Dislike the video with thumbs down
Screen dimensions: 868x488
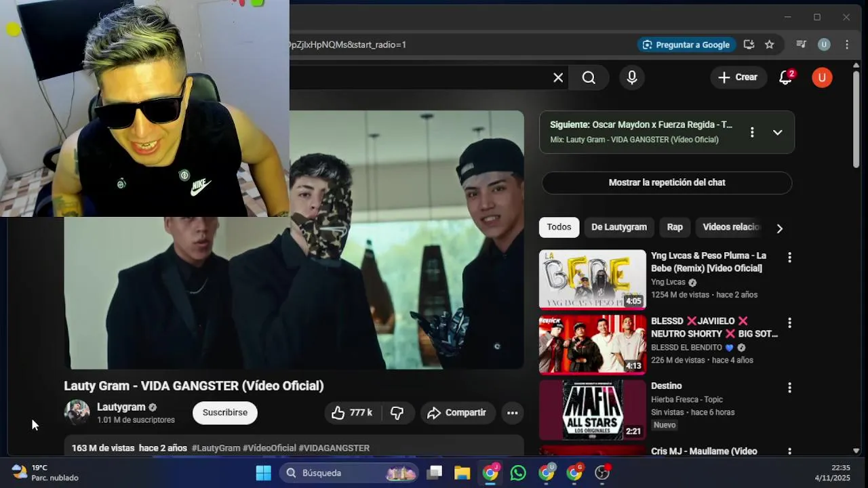pyautogui.click(x=397, y=413)
